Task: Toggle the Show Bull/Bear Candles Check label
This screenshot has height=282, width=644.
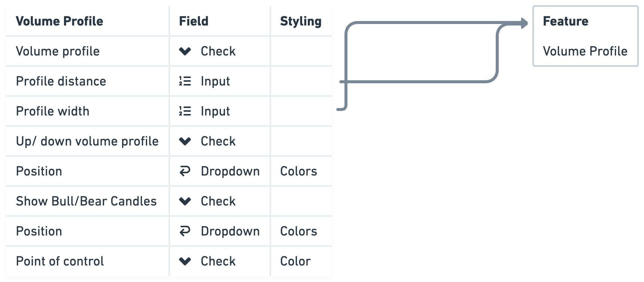Action: point(218,201)
